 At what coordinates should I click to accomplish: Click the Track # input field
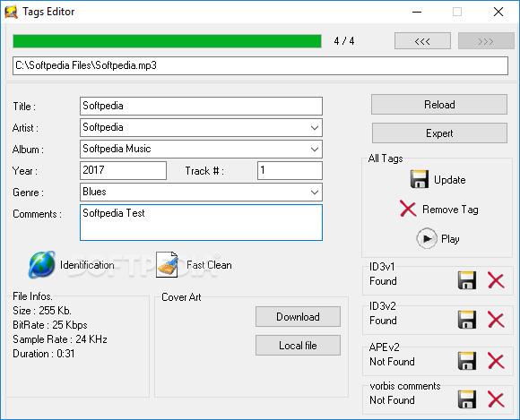coord(290,170)
